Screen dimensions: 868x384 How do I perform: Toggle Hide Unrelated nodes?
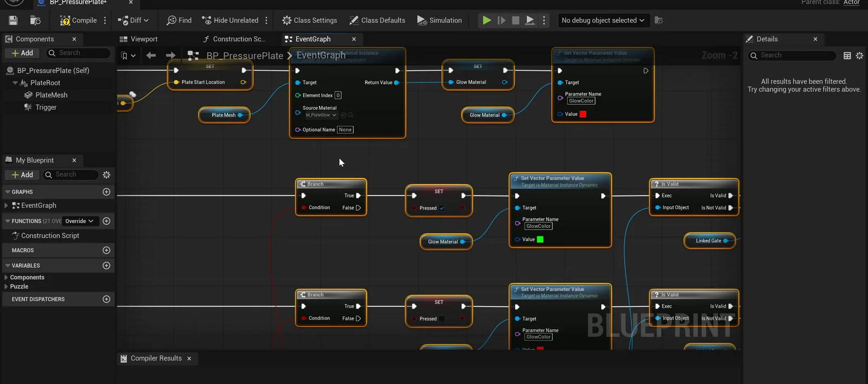(230, 20)
